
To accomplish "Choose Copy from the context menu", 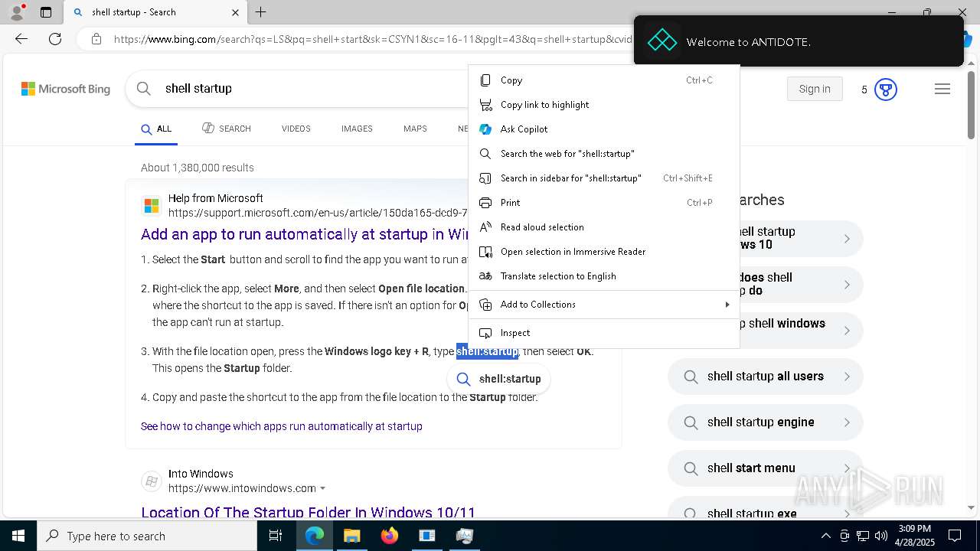I will point(603,80).
